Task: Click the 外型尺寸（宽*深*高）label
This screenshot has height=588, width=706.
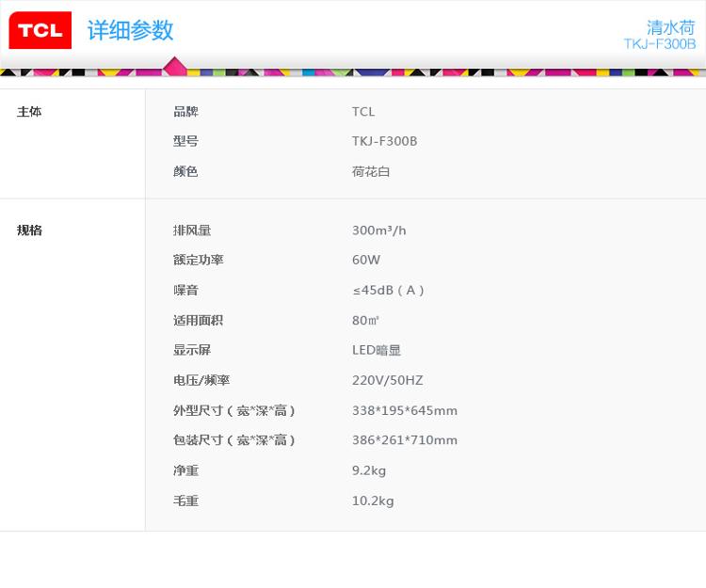Action: pyautogui.click(x=234, y=410)
